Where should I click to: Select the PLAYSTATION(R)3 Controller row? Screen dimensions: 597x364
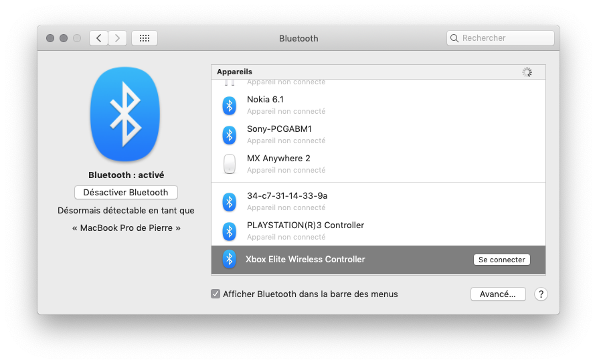tap(378, 231)
